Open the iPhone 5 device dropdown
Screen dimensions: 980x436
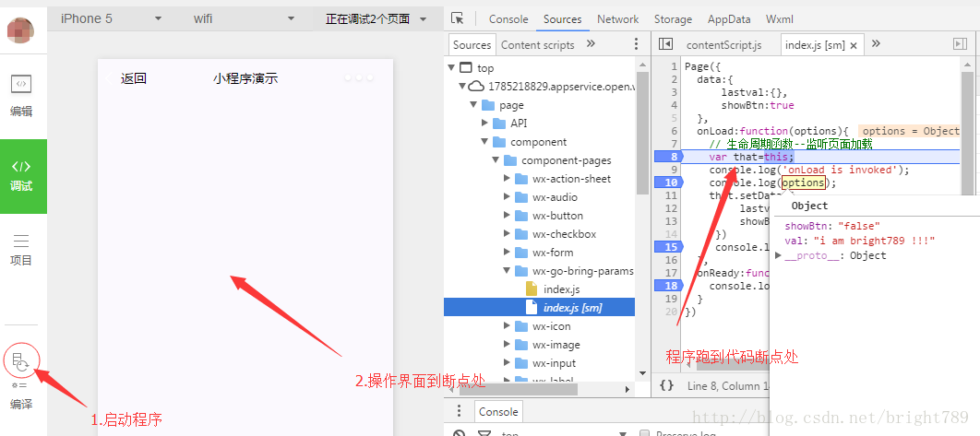click(x=112, y=18)
